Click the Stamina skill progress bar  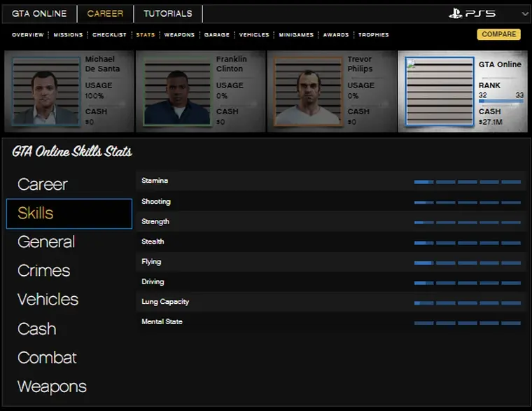(x=467, y=181)
